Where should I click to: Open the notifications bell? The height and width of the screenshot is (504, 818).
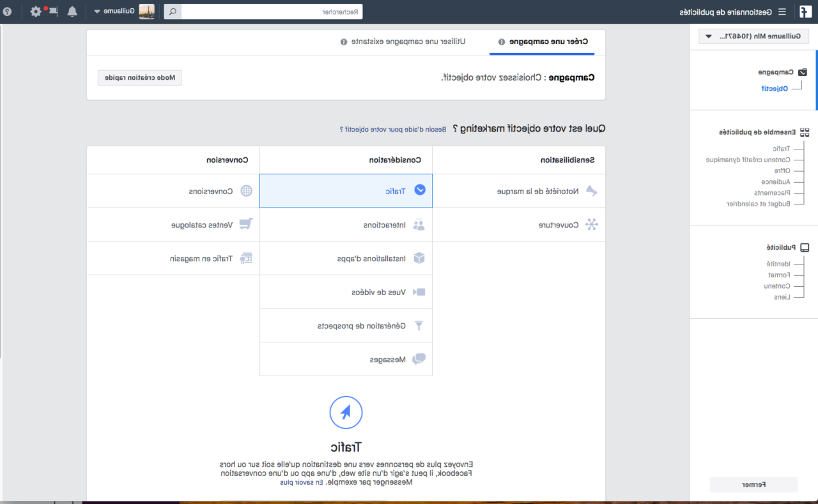pyautogui.click(x=72, y=11)
